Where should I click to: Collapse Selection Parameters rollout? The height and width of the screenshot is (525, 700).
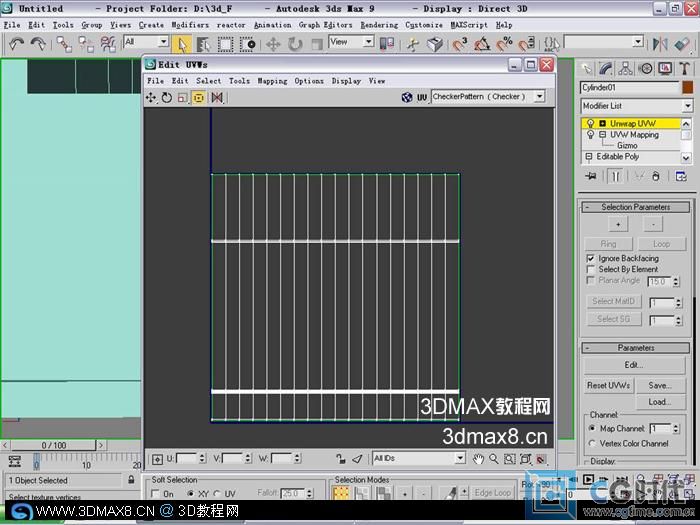[636, 207]
